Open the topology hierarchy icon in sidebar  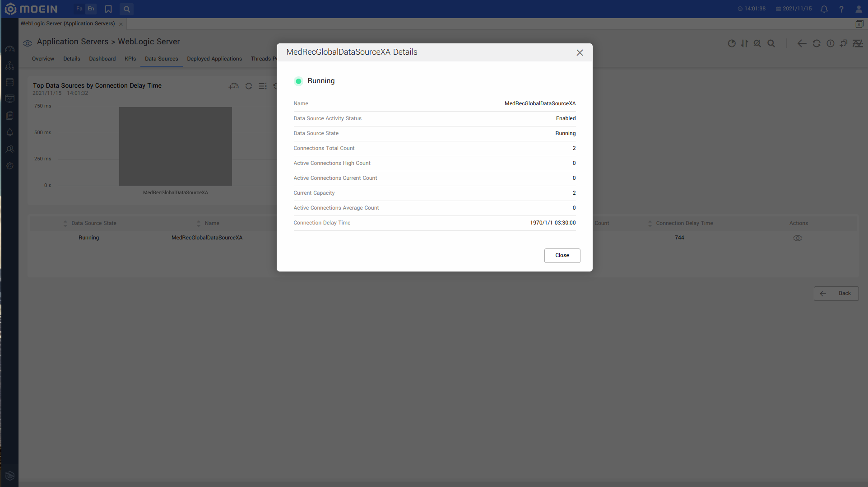click(9, 66)
